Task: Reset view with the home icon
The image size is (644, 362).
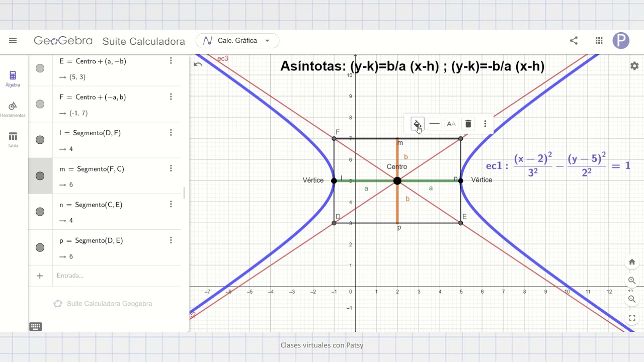Action: pos(632,262)
